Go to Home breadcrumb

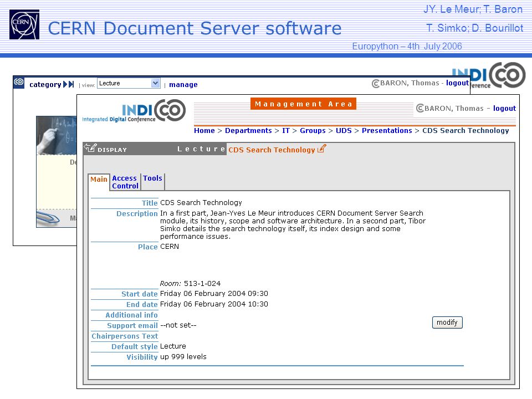pyautogui.click(x=204, y=131)
